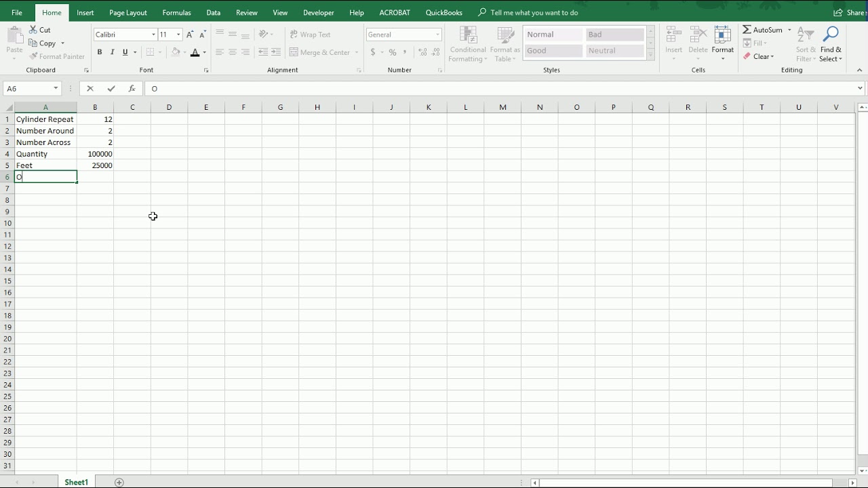Expand the General number format dropdown
Viewport: 868px width, 488px height.
pos(437,35)
